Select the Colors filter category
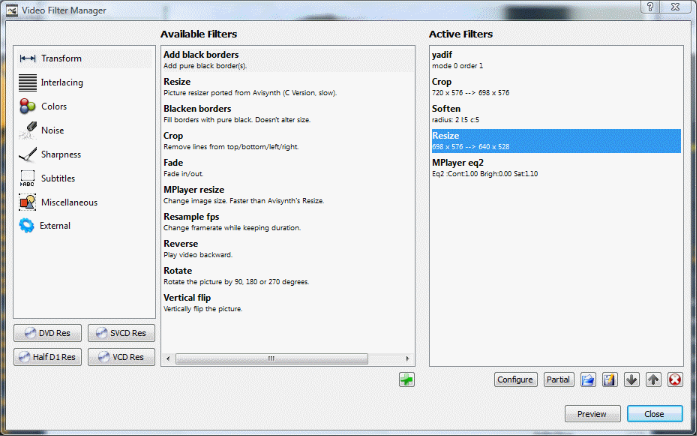 pyautogui.click(x=54, y=107)
